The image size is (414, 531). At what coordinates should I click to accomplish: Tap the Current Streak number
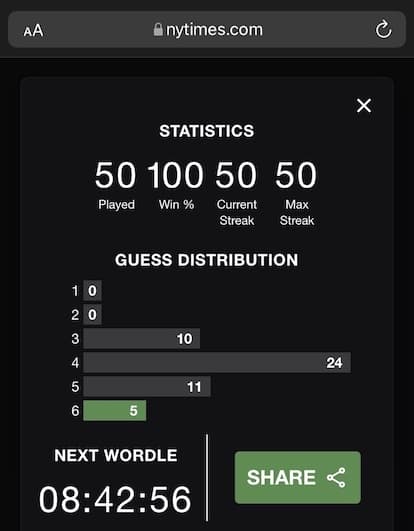pyautogui.click(x=236, y=175)
